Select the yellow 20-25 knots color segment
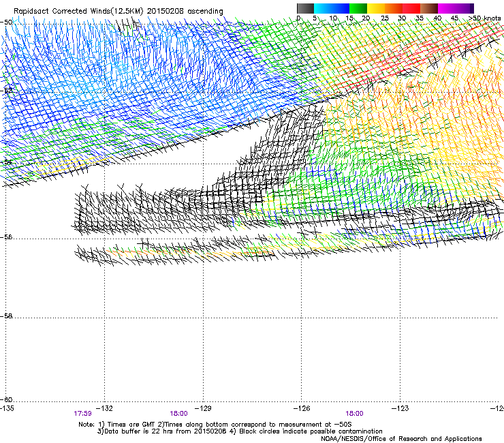 376,8
